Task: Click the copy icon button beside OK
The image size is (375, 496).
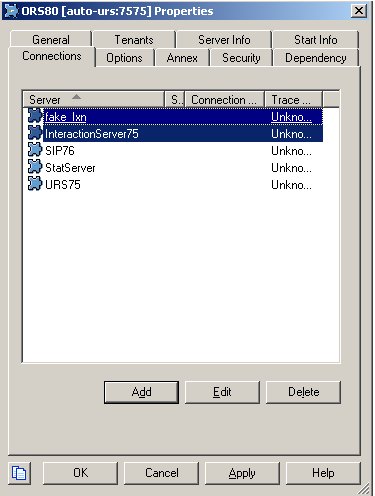Action: tap(19, 473)
